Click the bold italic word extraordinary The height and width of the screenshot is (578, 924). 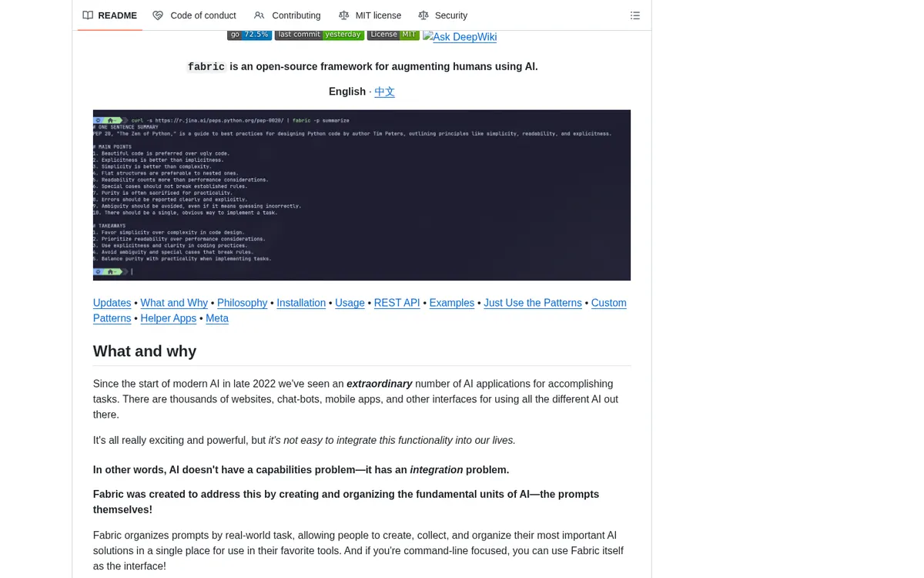(380, 384)
